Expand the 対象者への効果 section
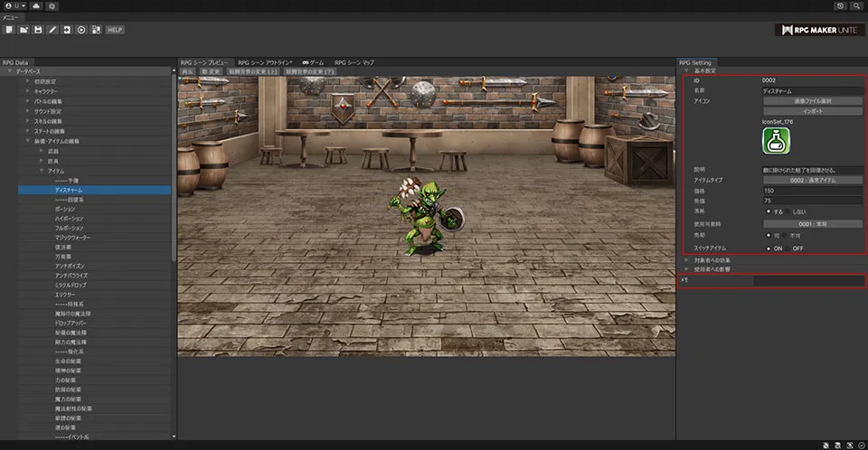This screenshot has width=868, height=450. [712, 259]
